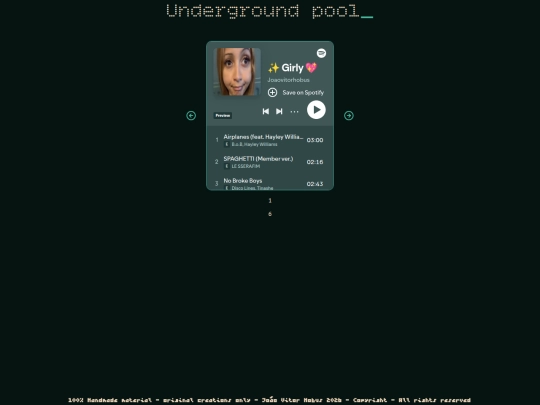The image size is (540, 405).
Task: Open the three-dots more options menu
Action: point(294,112)
